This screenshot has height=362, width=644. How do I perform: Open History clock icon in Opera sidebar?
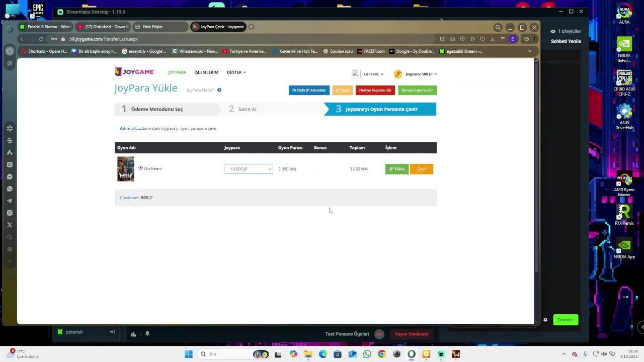click(x=10, y=237)
